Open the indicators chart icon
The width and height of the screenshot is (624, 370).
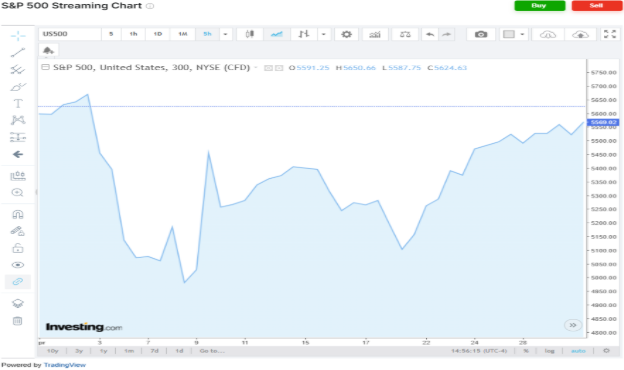click(375, 34)
